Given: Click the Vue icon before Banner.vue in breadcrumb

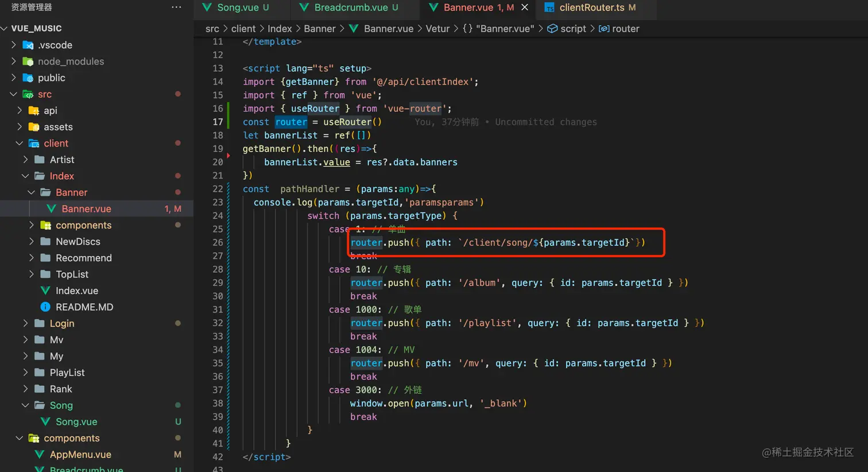Looking at the screenshot, I should pos(354,29).
